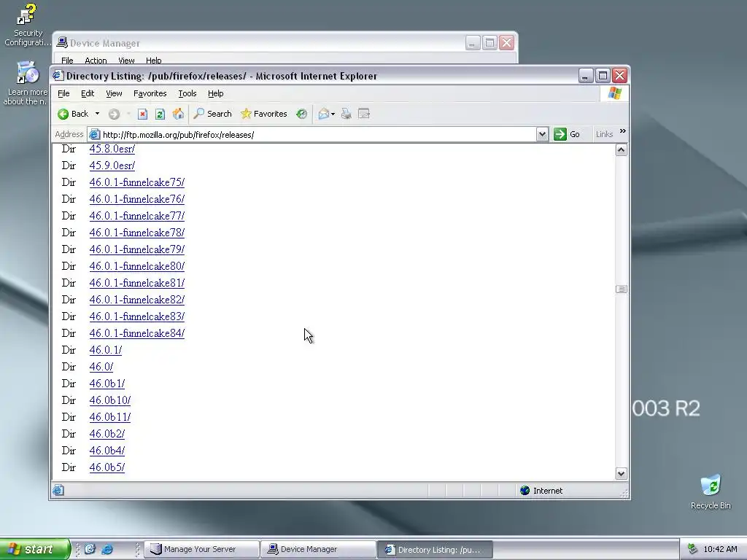
Task: Click the system tray network icon
Action: pyautogui.click(x=692, y=549)
